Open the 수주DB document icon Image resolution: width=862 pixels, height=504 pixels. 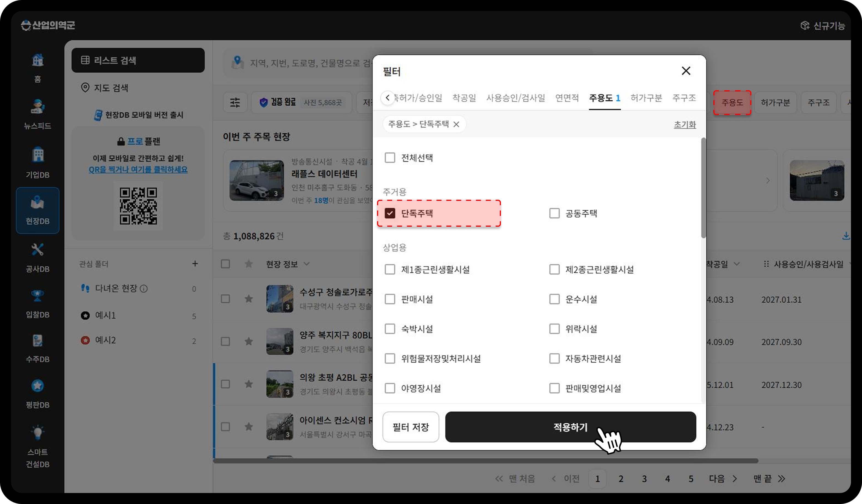coord(38,341)
